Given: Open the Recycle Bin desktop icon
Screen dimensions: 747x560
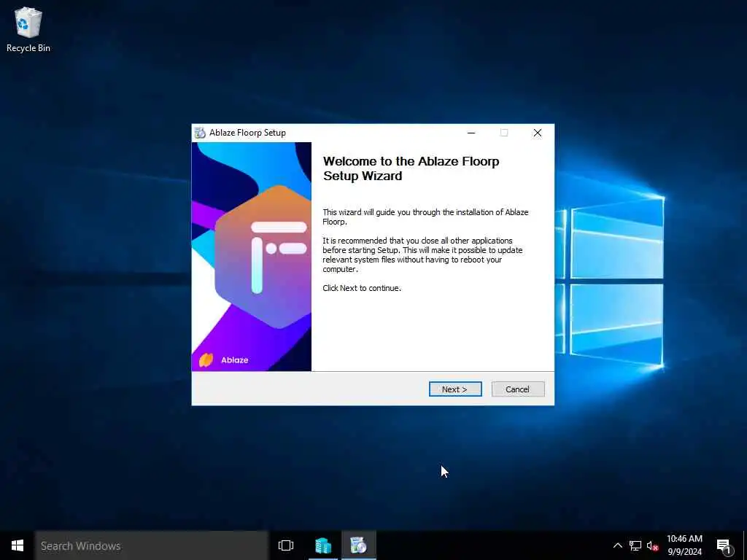Looking at the screenshot, I should pos(28,29).
